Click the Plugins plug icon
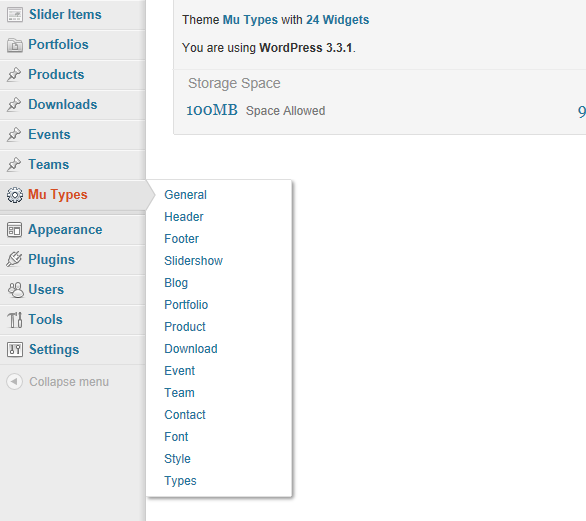The image size is (586, 521). pyautogui.click(x=14, y=259)
